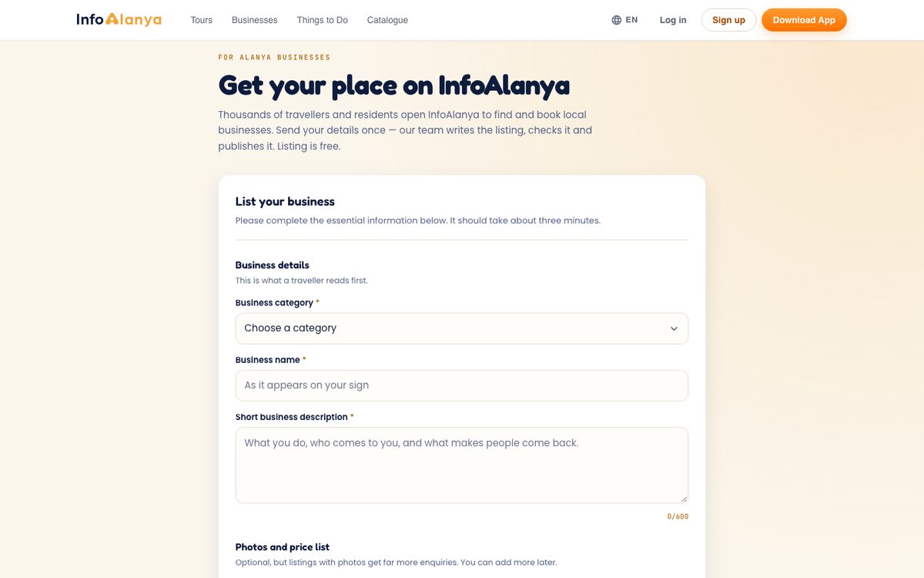Click the 'FOR ALANYA BUSINESSES' label

[x=274, y=57]
